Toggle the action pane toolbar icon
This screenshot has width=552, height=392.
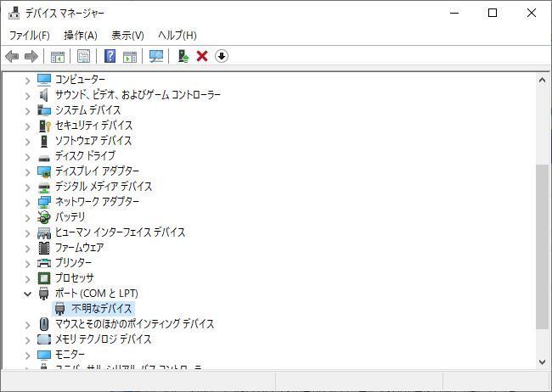130,56
